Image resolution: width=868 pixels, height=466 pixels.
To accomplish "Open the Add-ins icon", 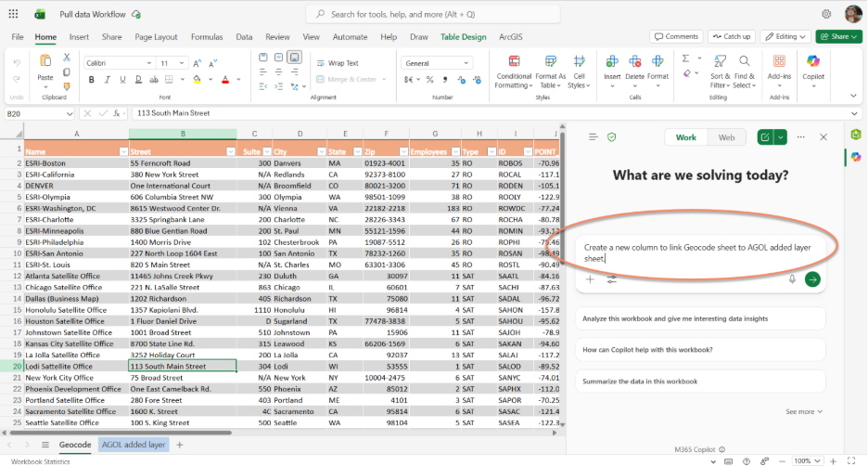I will (x=779, y=61).
